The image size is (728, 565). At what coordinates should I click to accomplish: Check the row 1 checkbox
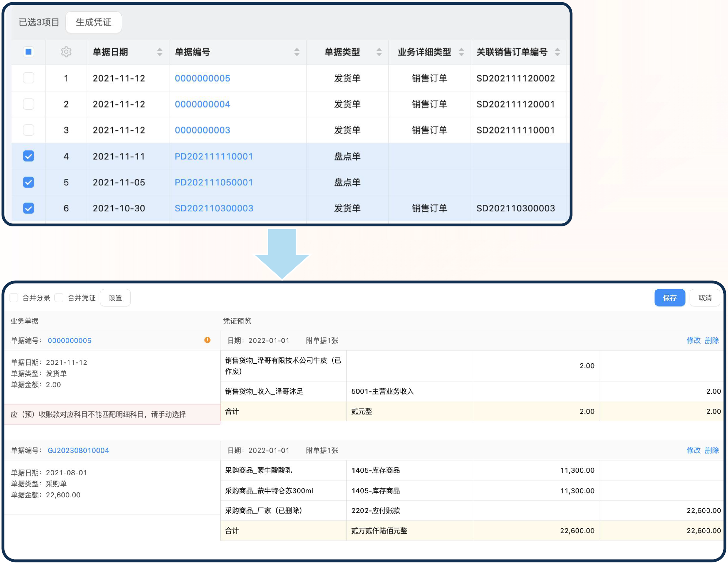29,78
